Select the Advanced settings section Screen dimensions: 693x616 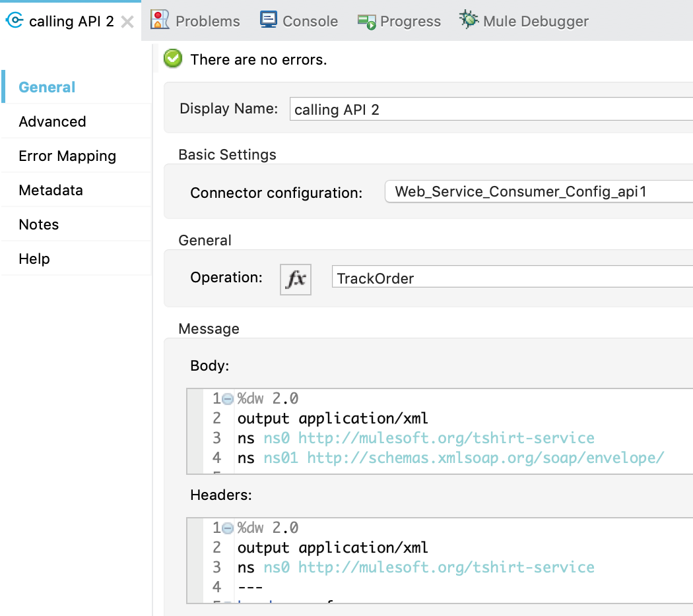(52, 121)
